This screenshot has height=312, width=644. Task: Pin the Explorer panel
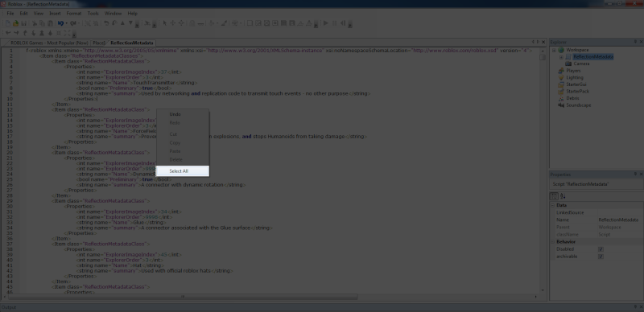[635, 42]
